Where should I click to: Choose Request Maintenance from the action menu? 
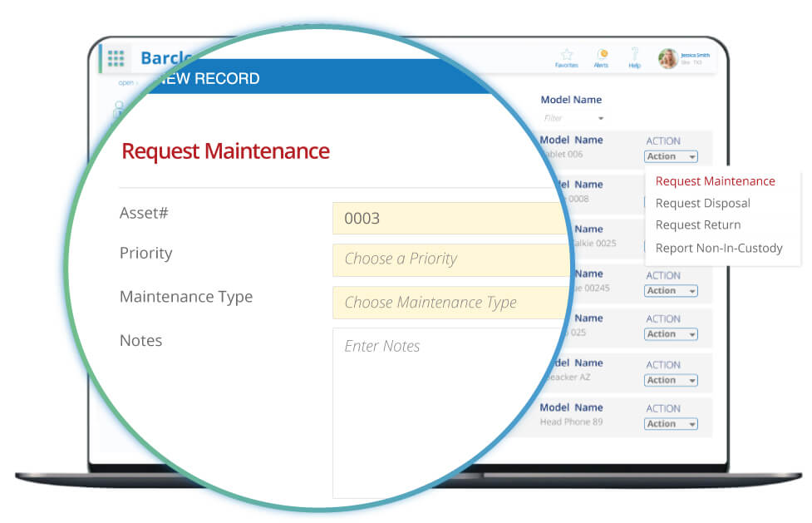point(715,181)
